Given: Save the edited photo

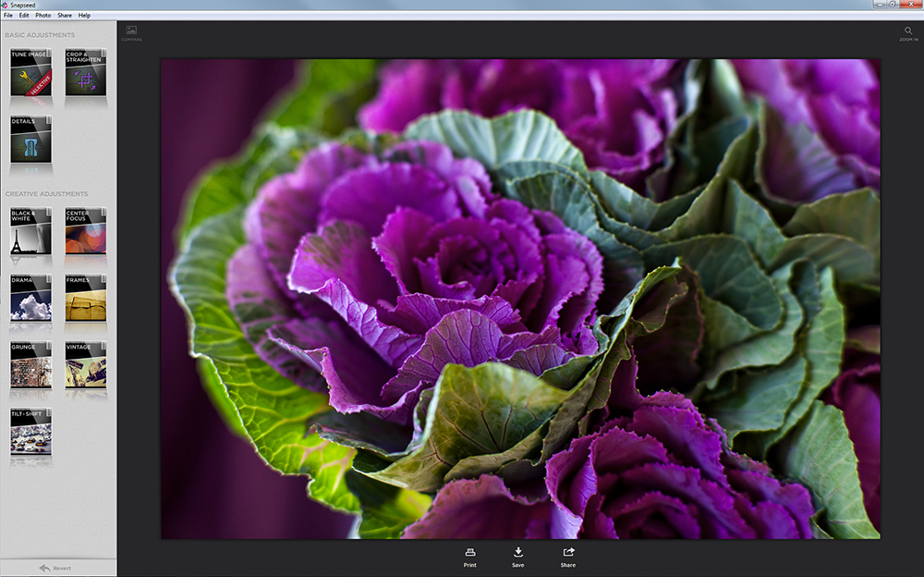Looking at the screenshot, I should coord(518,557).
